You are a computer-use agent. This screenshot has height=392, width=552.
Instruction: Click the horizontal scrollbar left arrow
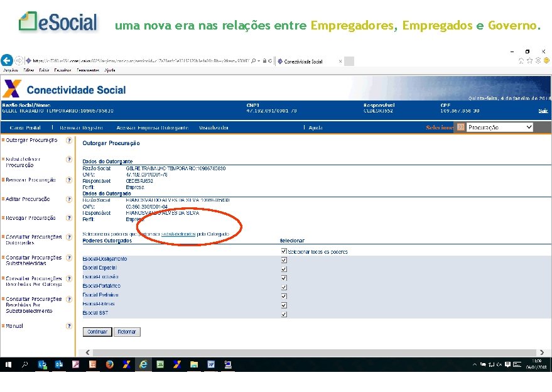point(88,352)
